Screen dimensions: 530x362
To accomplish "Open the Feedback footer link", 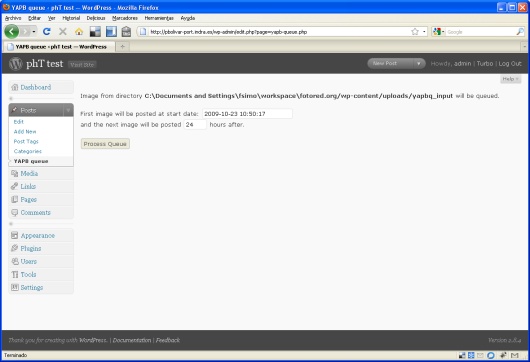I will [x=168, y=340].
